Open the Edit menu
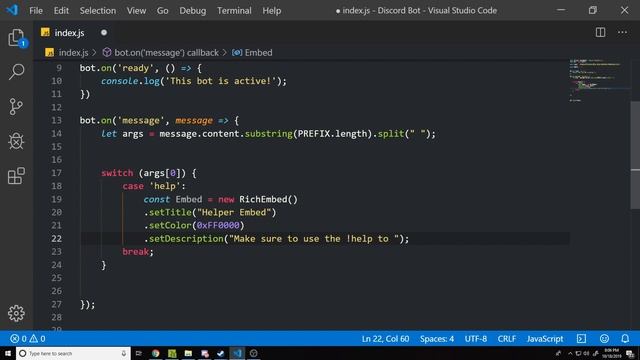This screenshot has height=360, width=640. [61, 11]
